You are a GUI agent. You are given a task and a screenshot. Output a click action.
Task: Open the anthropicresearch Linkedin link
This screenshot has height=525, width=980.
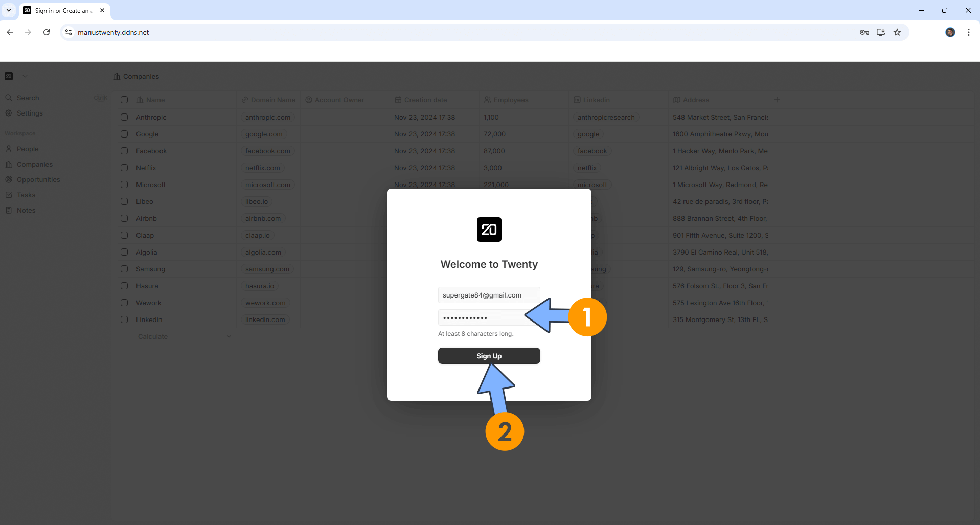[606, 117]
